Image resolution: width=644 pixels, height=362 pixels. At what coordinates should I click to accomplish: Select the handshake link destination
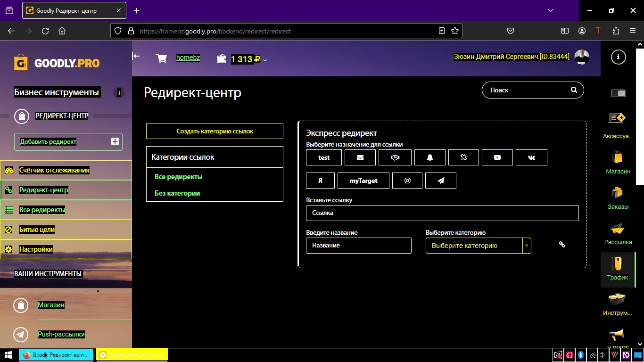tap(395, 157)
